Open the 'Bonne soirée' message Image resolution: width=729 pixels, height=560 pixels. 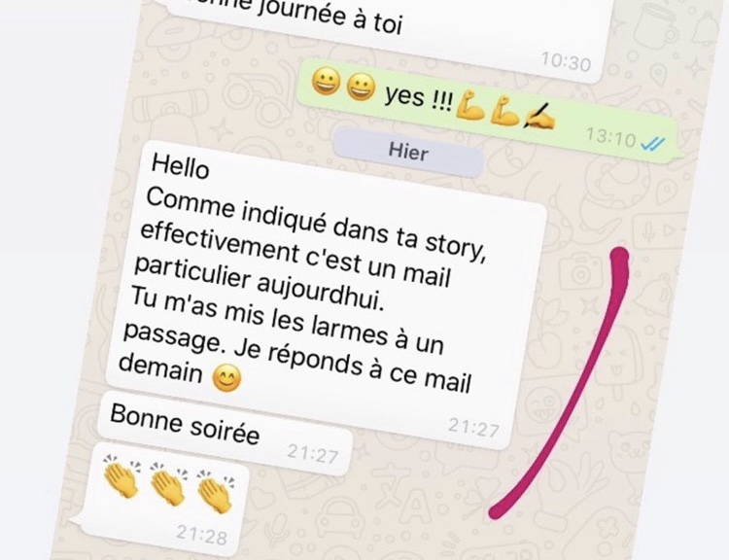(226, 433)
